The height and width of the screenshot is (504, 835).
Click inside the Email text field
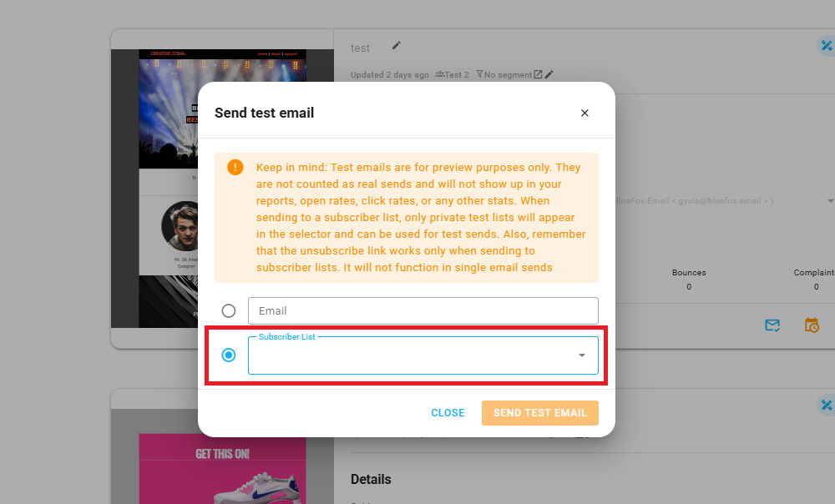423,310
